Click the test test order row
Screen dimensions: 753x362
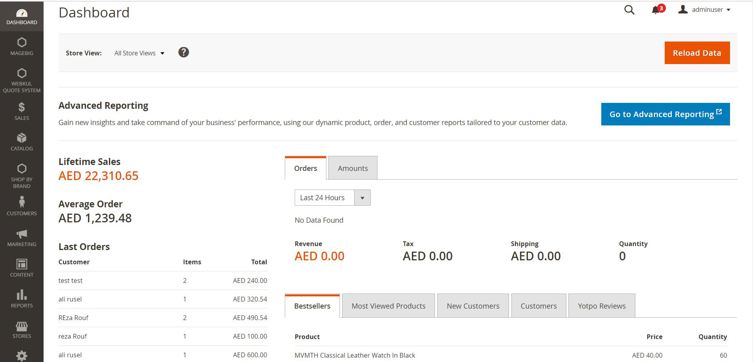coord(163,280)
